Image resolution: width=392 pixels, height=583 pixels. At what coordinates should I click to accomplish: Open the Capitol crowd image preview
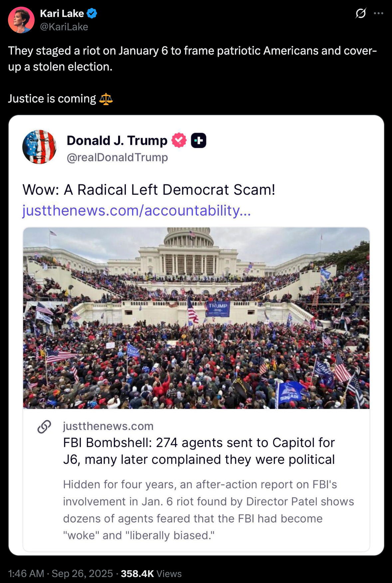pos(196,318)
